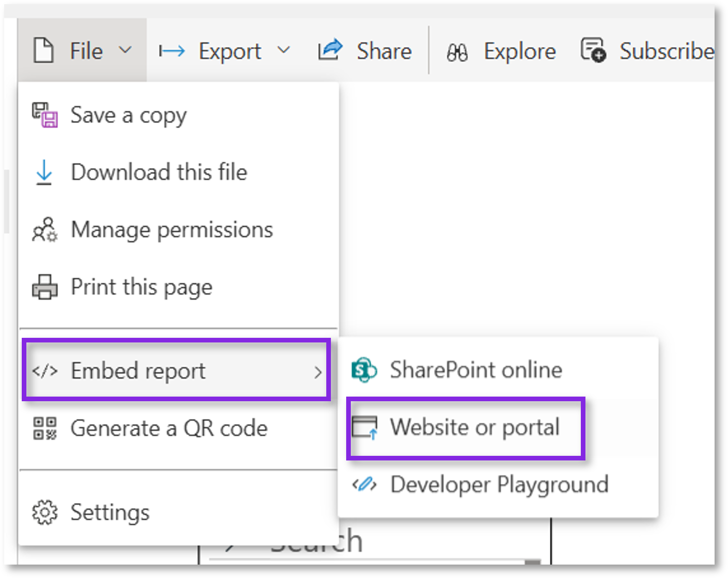Image resolution: width=728 pixels, height=578 pixels.
Task: Click the Share arrow icon
Action: [x=330, y=50]
